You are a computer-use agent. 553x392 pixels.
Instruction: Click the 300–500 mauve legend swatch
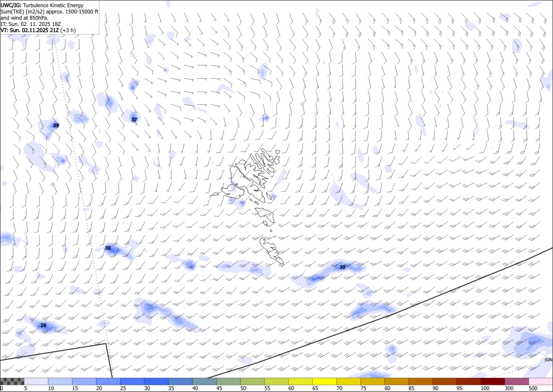(516, 381)
